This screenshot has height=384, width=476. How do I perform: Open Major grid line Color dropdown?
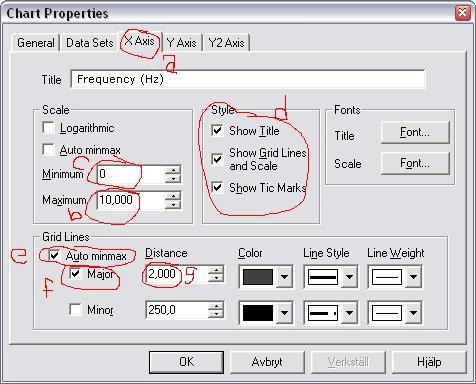[284, 276]
